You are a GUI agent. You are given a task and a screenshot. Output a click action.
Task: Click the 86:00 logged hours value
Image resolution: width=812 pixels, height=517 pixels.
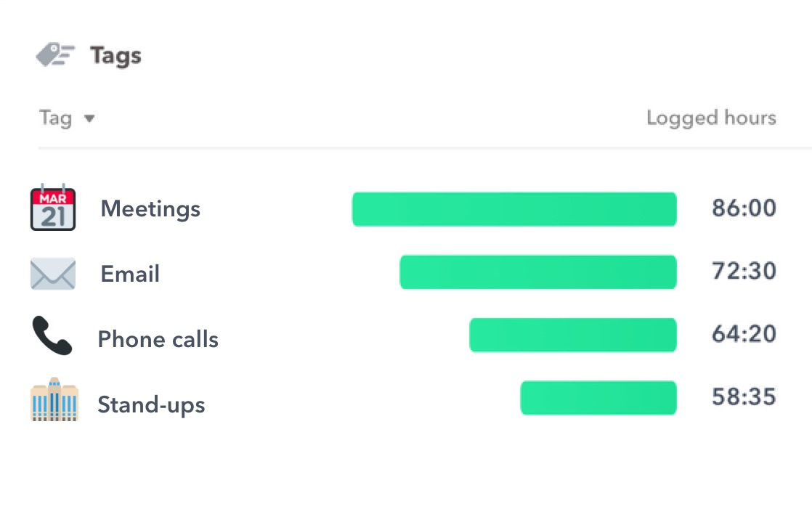point(744,209)
